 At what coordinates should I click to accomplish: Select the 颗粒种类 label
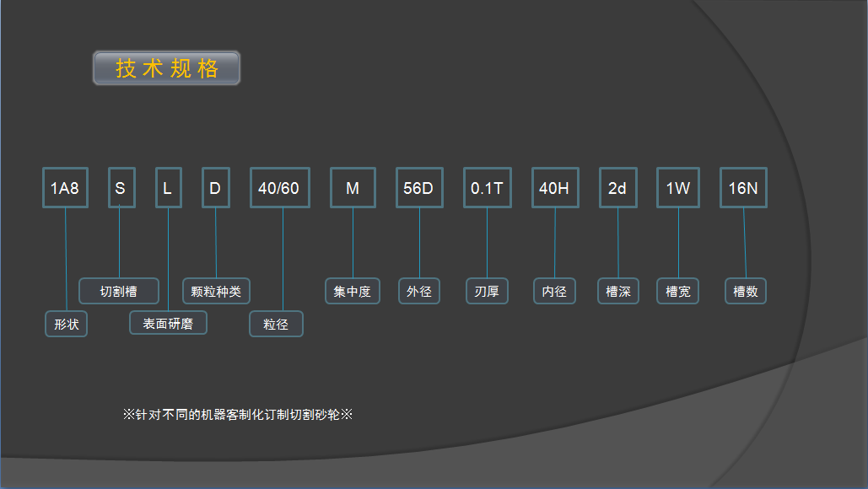tap(216, 292)
